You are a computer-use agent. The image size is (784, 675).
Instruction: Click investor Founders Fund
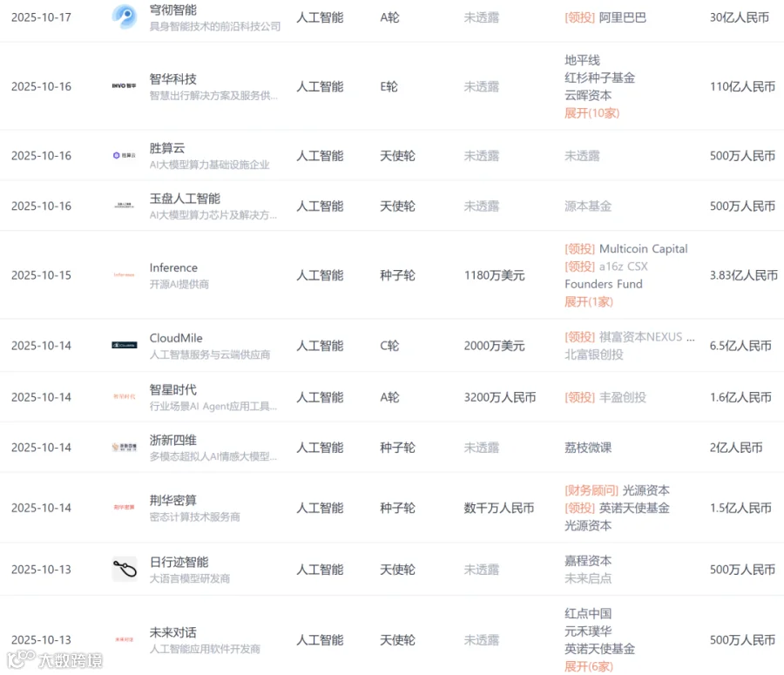[604, 284]
